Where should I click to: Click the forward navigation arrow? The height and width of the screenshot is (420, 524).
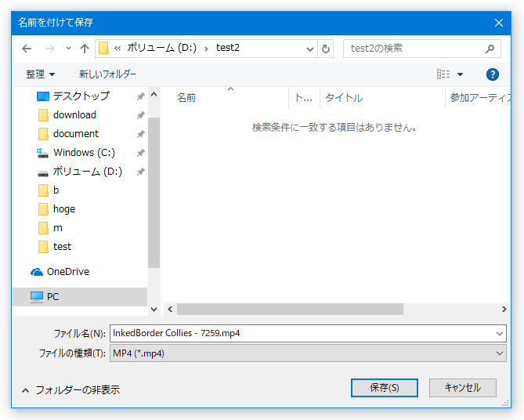click(50, 49)
